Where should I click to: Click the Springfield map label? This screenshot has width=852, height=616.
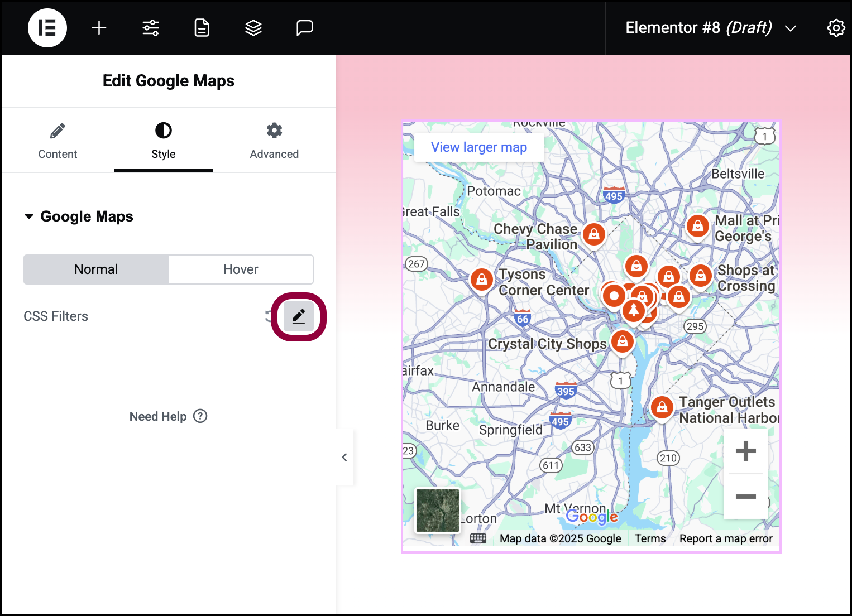511,430
